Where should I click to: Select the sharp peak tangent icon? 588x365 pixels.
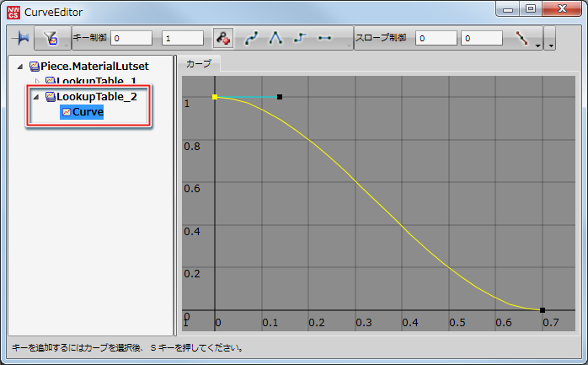275,38
